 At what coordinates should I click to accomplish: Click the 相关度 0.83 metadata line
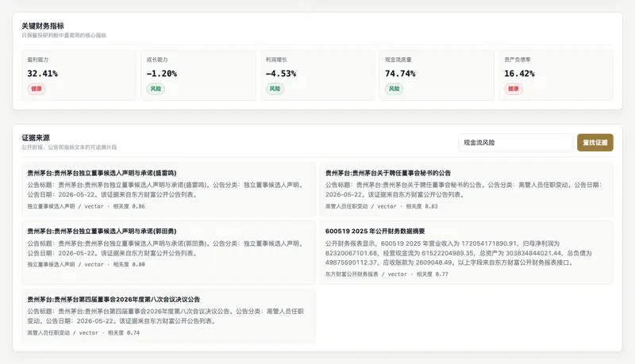[x=382, y=206]
